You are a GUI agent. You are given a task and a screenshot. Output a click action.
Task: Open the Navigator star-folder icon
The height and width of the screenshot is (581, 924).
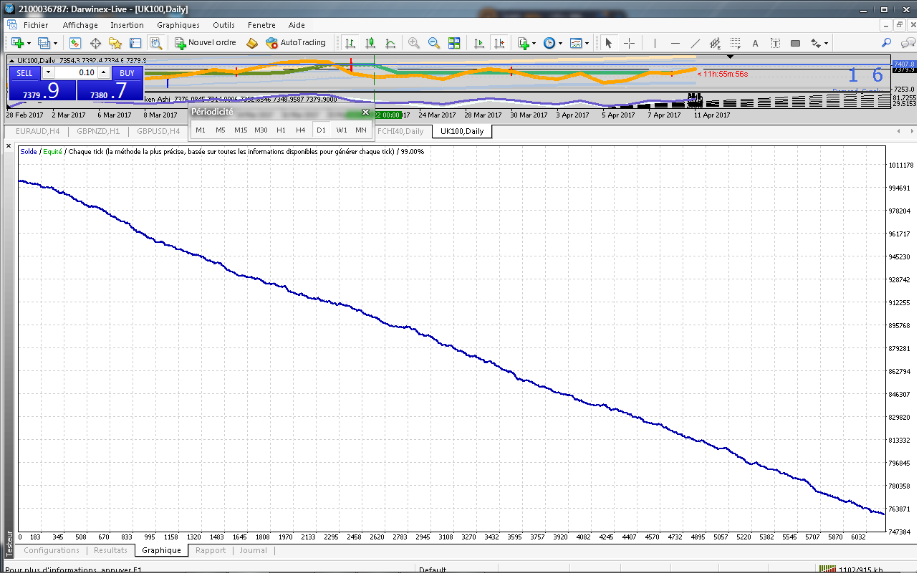(115, 43)
